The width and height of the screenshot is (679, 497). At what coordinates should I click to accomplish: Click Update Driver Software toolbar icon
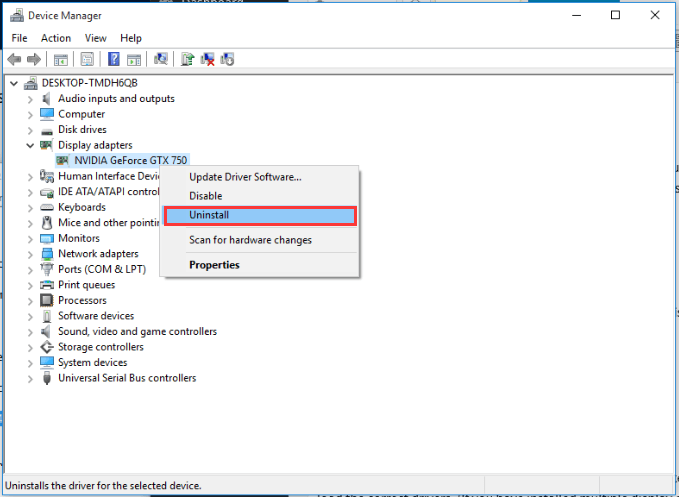(188, 59)
